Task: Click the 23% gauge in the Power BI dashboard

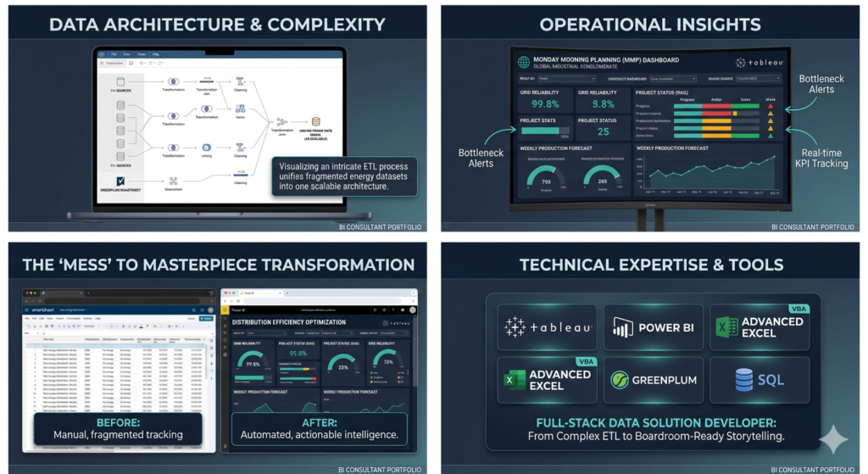Action: pos(342,365)
